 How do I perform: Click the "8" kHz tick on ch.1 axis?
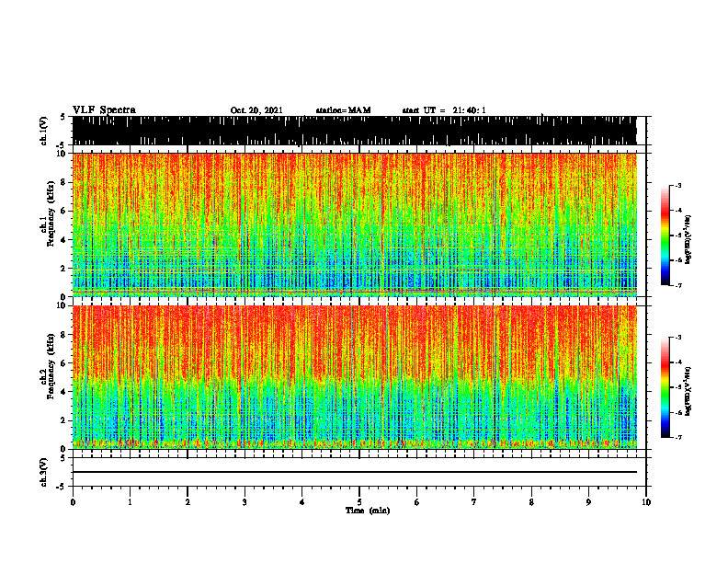coord(64,182)
